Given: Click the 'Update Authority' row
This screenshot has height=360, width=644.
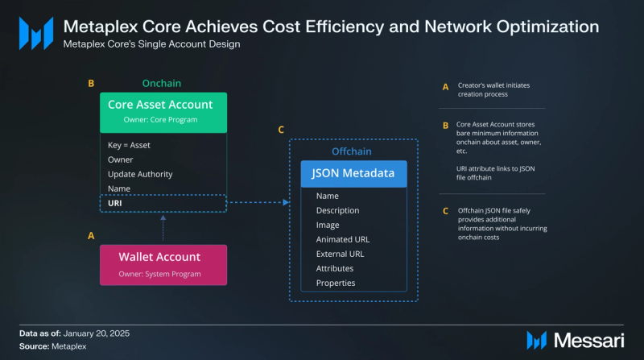Looking at the screenshot, I should click(x=140, y=174).
